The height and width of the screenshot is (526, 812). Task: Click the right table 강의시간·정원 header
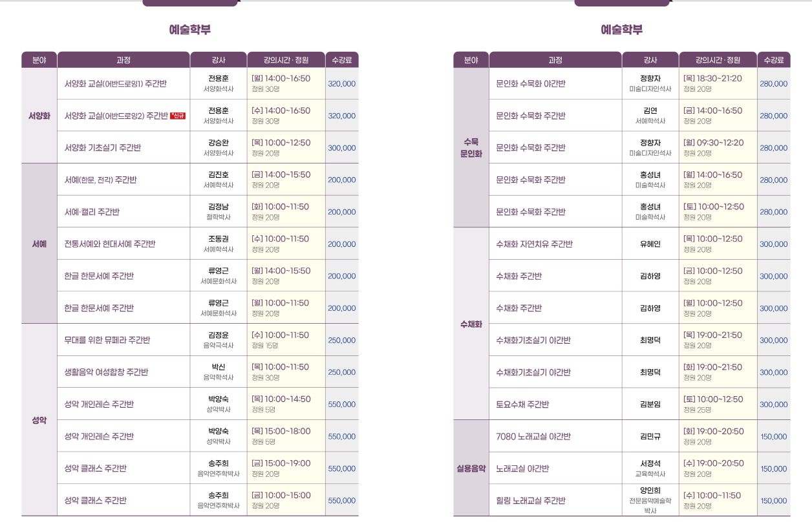click(718, 60)
